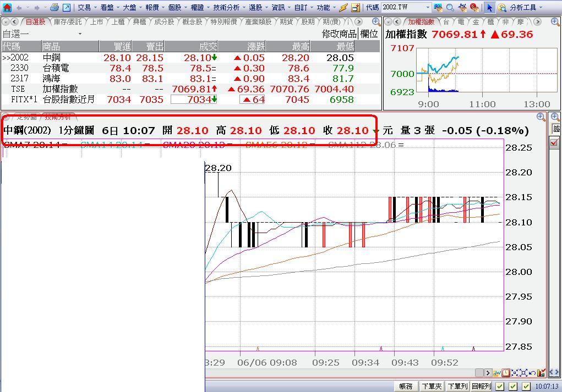Open the 選股 dropdown menu
This screenshot has width=562, height=392.
(x=258, y=7)
